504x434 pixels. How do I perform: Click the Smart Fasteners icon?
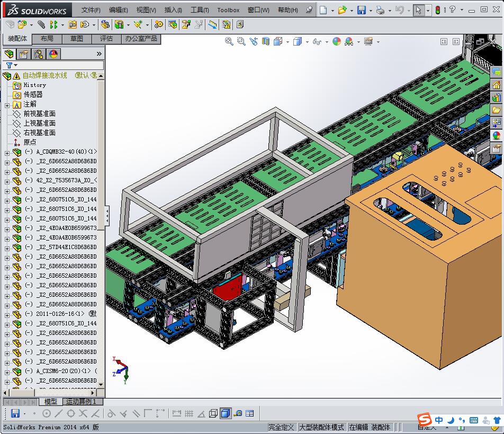(73, 24)
